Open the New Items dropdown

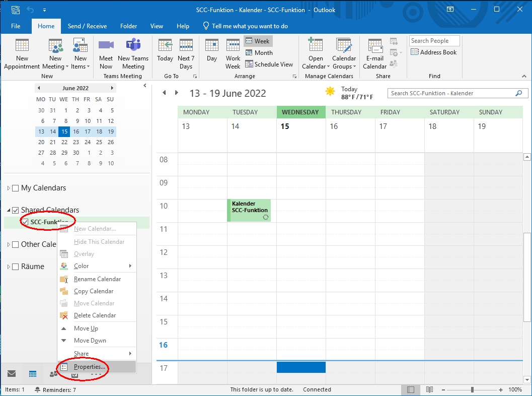(x=80, y=53)
